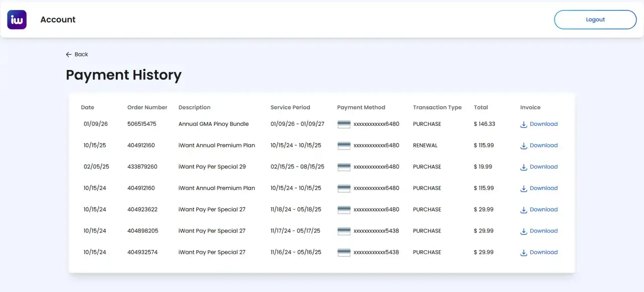Click the Annual GMA Pinoy Bundle description
The height and width of the screenshot is (292, 644).
coord(214,124)
